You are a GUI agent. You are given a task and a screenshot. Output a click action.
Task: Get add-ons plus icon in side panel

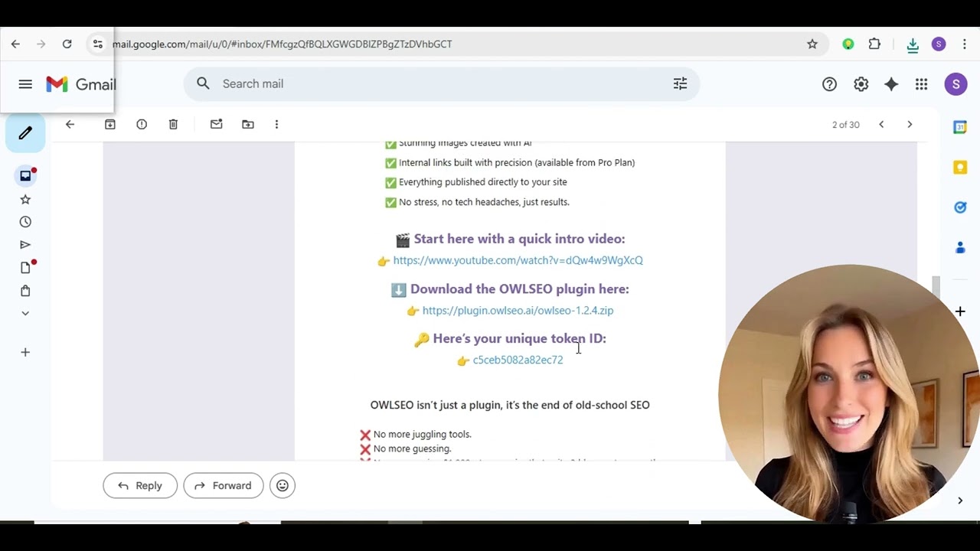pos(960,311)
